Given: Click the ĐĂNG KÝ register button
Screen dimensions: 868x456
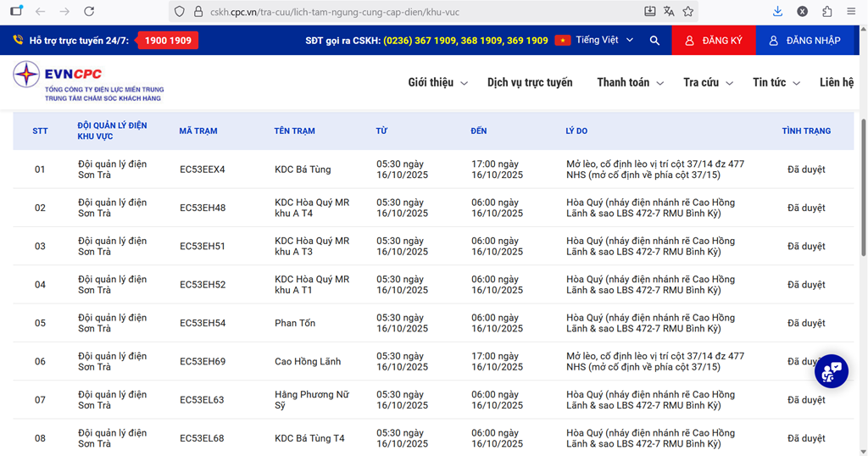Looking at the screenshot, I should click(714, 41).
